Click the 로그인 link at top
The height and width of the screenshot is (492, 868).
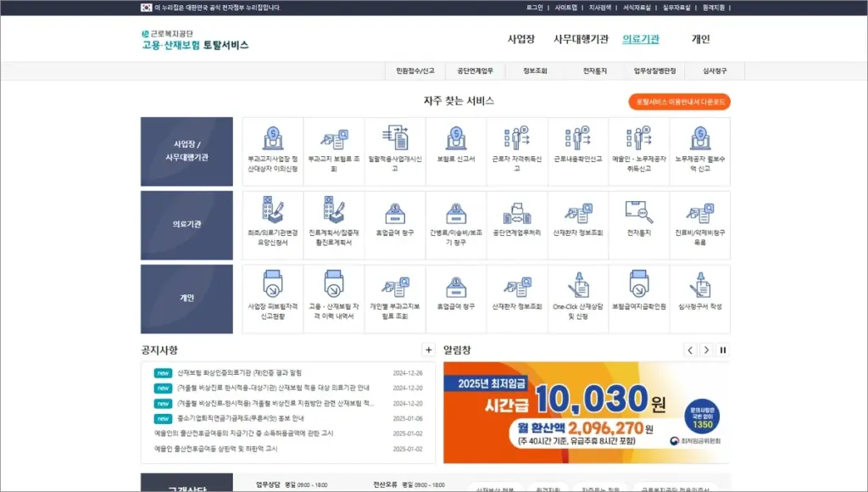tap(535, 8)
